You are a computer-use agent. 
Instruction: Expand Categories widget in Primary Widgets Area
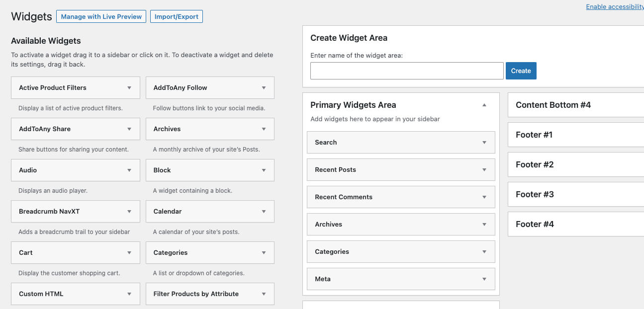coord(484,252)
